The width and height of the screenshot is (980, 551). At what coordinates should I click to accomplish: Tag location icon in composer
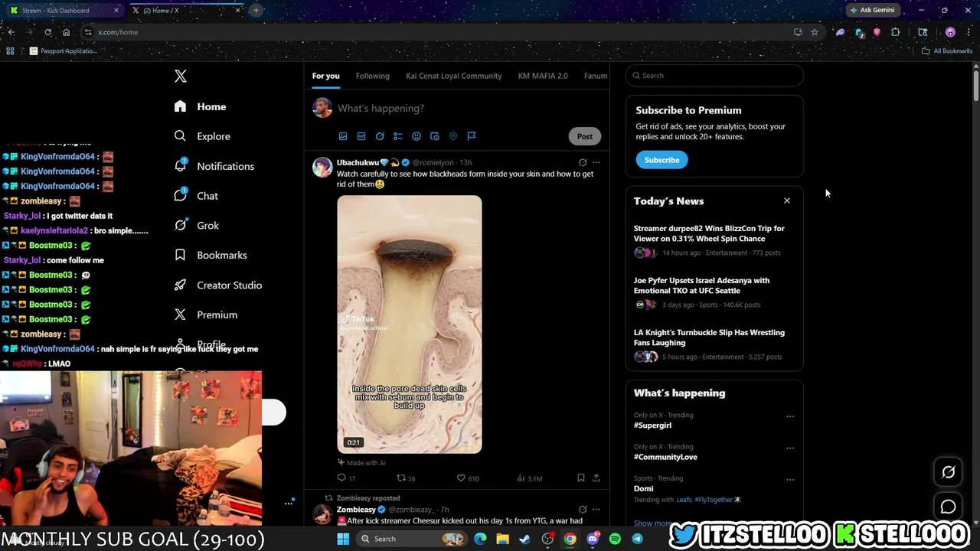click(453, 136)
